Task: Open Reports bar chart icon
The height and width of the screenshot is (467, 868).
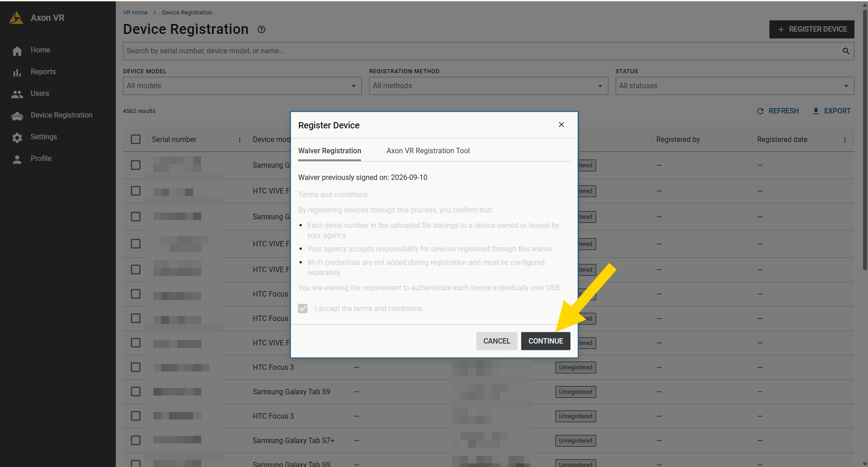Action: point(17,72)
